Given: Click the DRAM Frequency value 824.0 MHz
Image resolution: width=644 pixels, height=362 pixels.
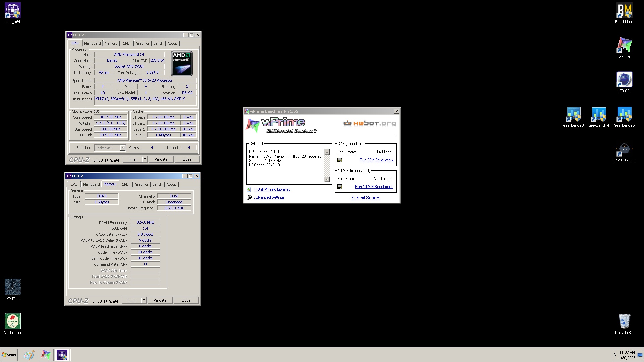Looking at the screenshot, I should coord(145,223).
